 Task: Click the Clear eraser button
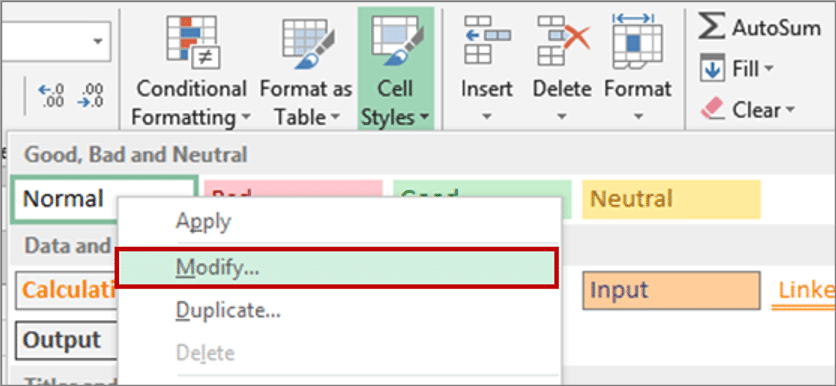pyautogui.click(x=746, y=110)
